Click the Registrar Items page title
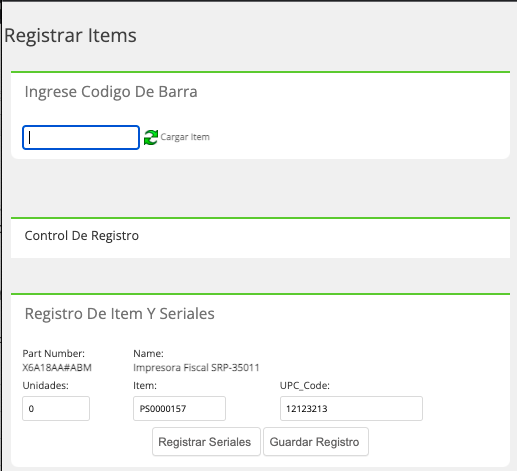This screenshot has height=471, width=517. point(70,35)
